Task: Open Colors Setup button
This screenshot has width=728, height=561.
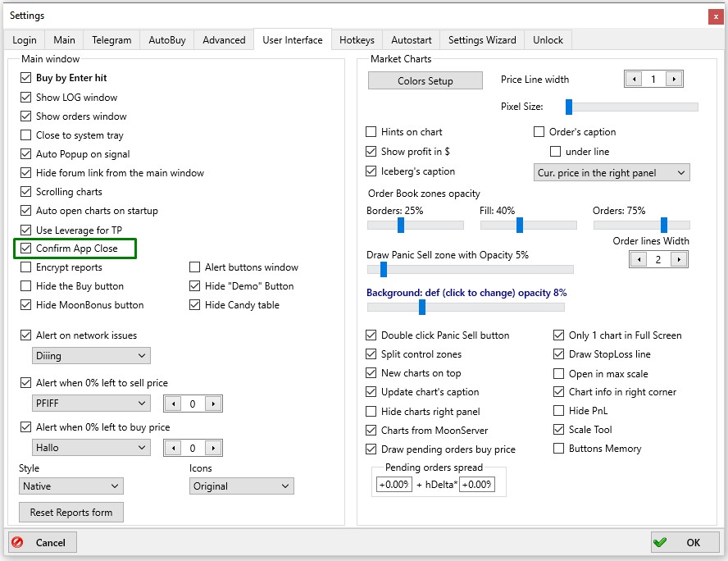Action: (x=425, y=81)
